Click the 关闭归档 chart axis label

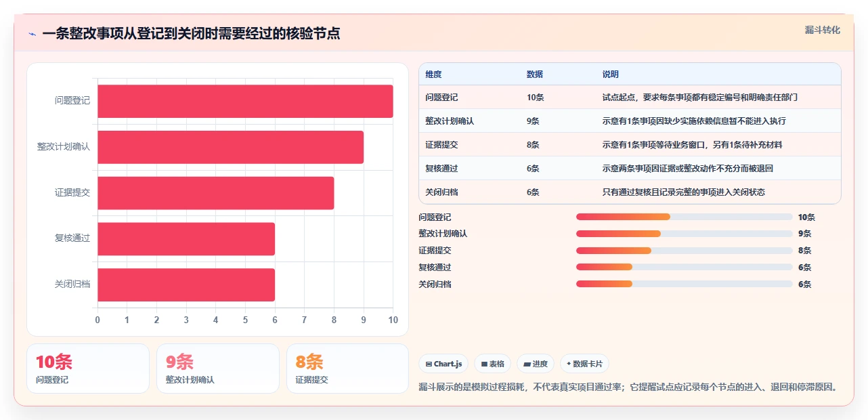(72, 285)
